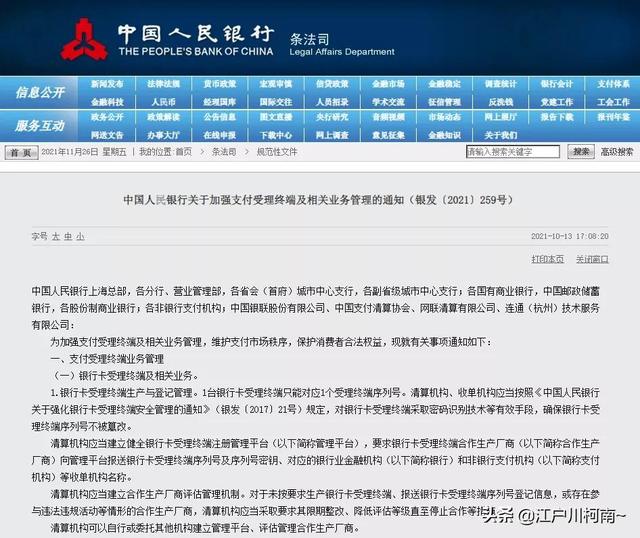The height and width of the screenshot is (538, 640).
Task: Go to the 经理国库 section
Action: coord(220,102)
